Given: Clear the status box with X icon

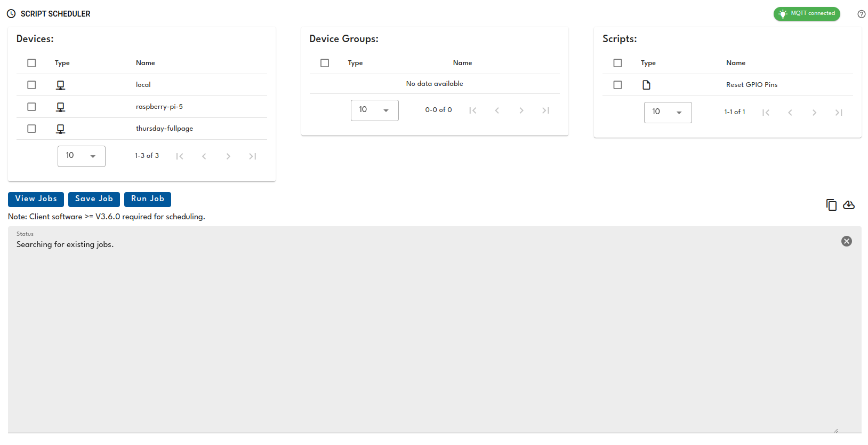Looking at the screenshot, I should coord(846,241).
